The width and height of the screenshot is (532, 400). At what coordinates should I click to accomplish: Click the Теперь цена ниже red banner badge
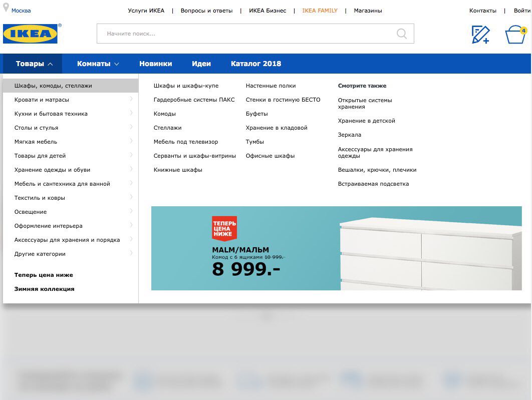click(224, 228)
